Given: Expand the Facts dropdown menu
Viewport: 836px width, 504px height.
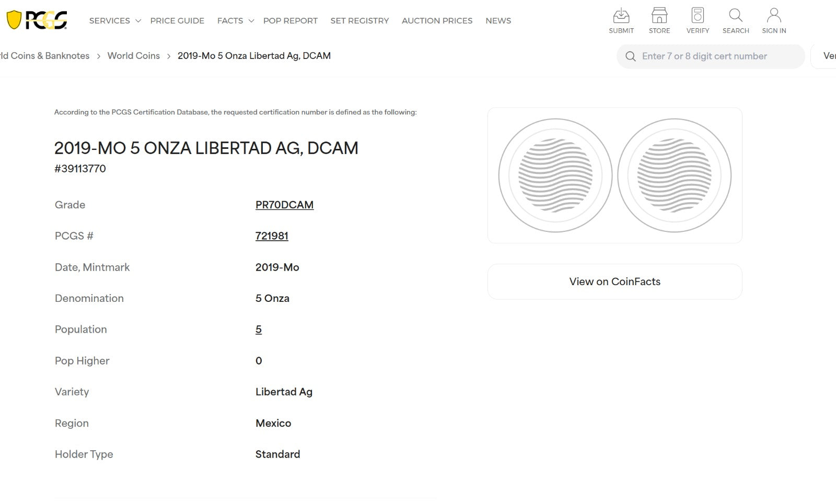Looking at the screenshot, I should point(236,21).
